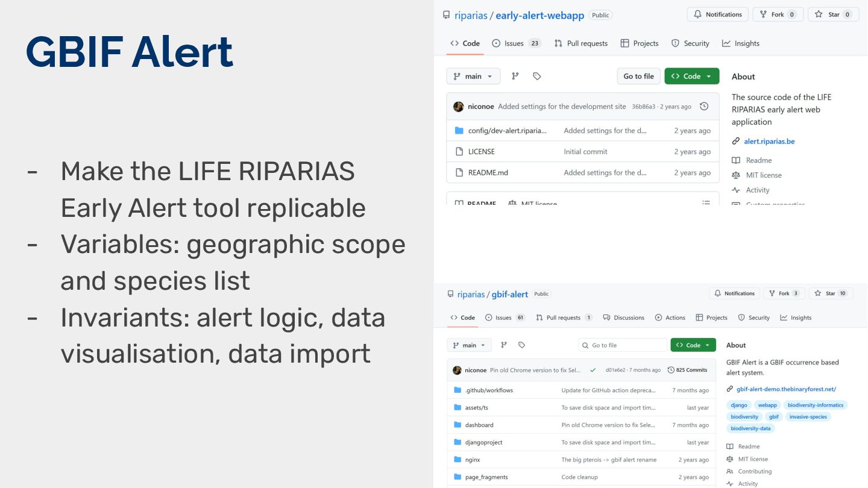Open .github/workflows folder
The height and width of the screenshot is (488, 868).
tap(489, 390)
